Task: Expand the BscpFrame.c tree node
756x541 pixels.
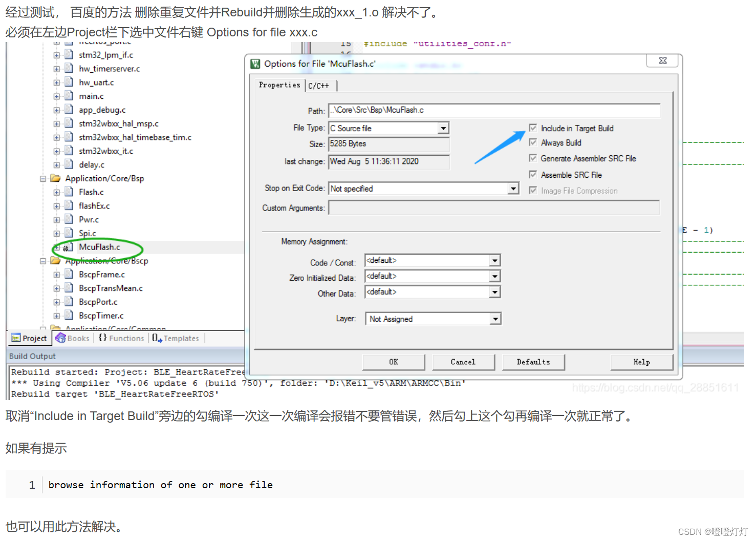Action: (x=57, y=275)
